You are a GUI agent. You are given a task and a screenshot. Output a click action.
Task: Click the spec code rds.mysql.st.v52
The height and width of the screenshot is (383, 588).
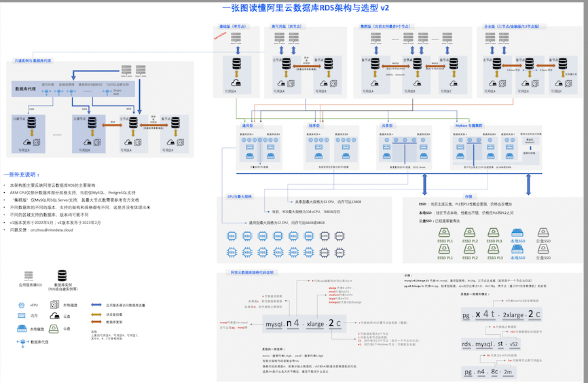click(x=490, y=344)
